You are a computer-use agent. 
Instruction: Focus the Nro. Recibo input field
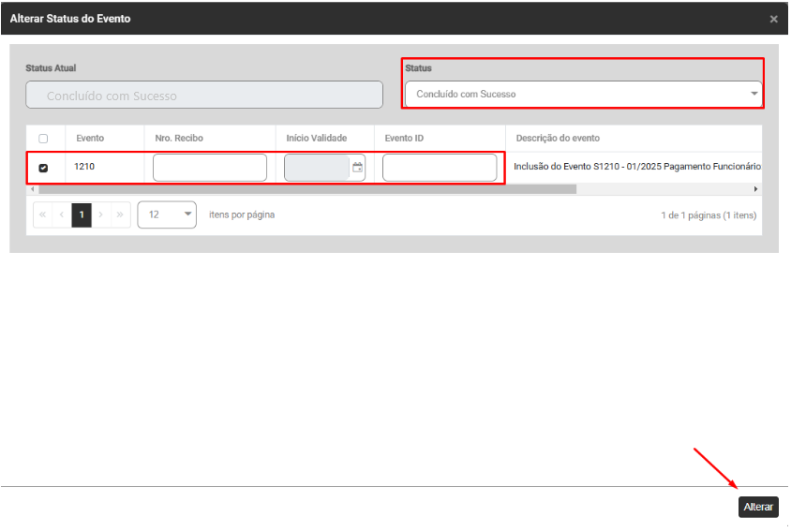210,168
